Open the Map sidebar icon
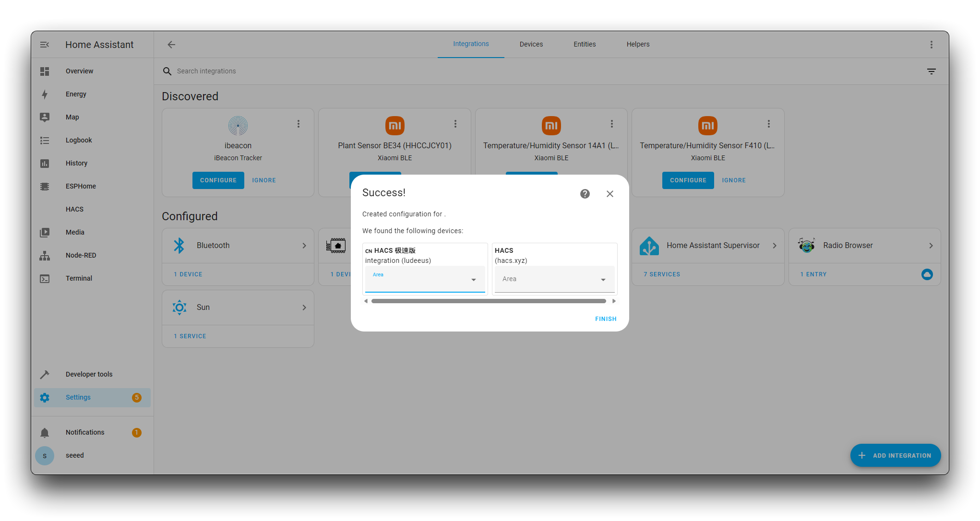980x521 pixels. click(45, 117)
